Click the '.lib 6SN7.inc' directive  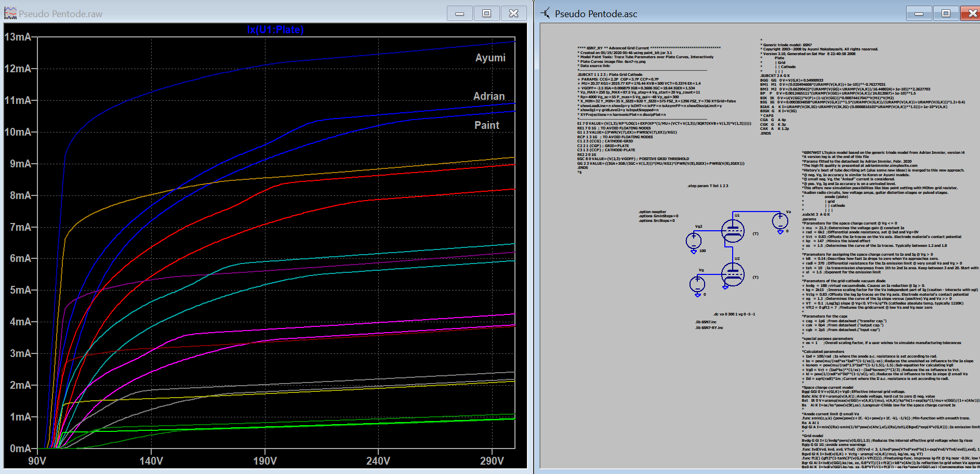[x=706, y=322]
